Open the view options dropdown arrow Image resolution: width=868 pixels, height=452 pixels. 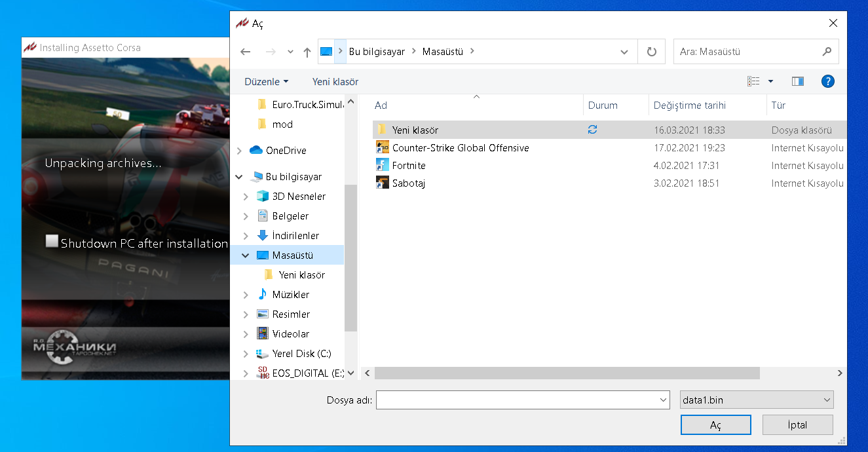pos(770,81)
